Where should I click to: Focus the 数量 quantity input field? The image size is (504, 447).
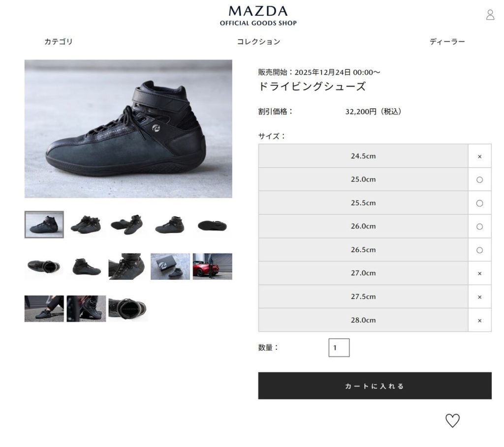(339, 348)
